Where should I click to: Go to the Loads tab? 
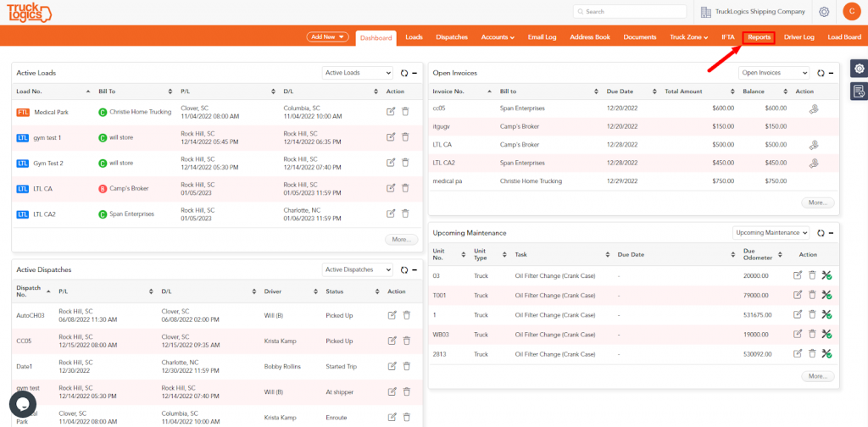pos(414,37)
